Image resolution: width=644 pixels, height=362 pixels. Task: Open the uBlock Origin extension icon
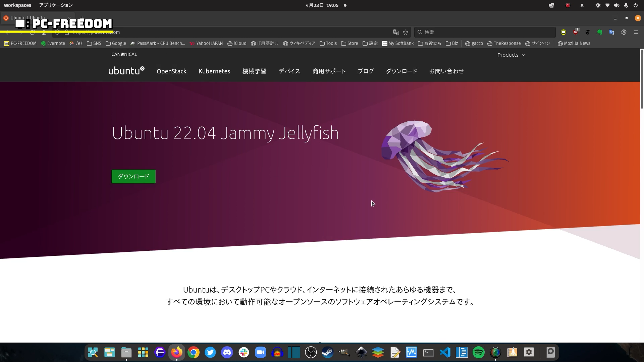576,32
